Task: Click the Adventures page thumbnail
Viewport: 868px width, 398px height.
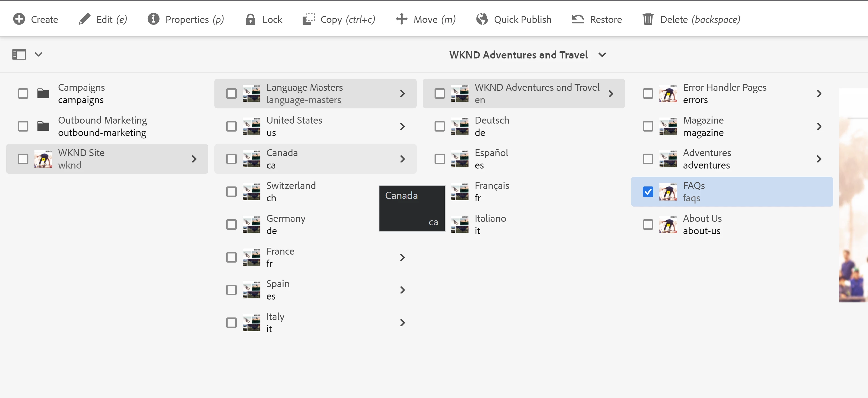Action: [668, 159]
